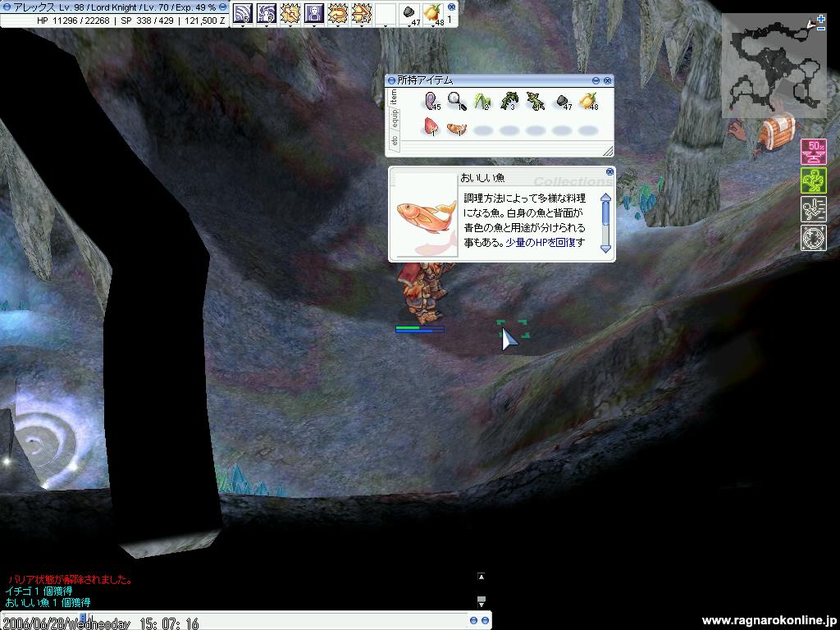This screenshot has height=630, width=840.
Task: Collapse the character status bar window
Action: 223,7
